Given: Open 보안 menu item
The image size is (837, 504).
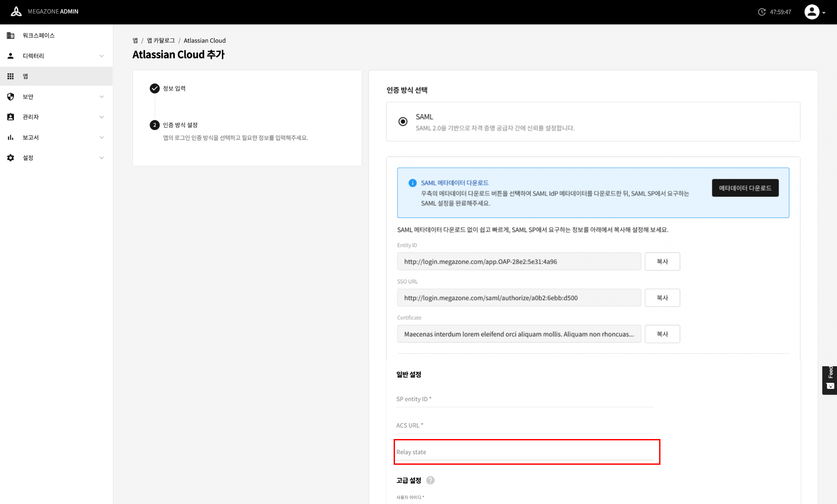Looking at the screenshot, I should click(56, 97).
